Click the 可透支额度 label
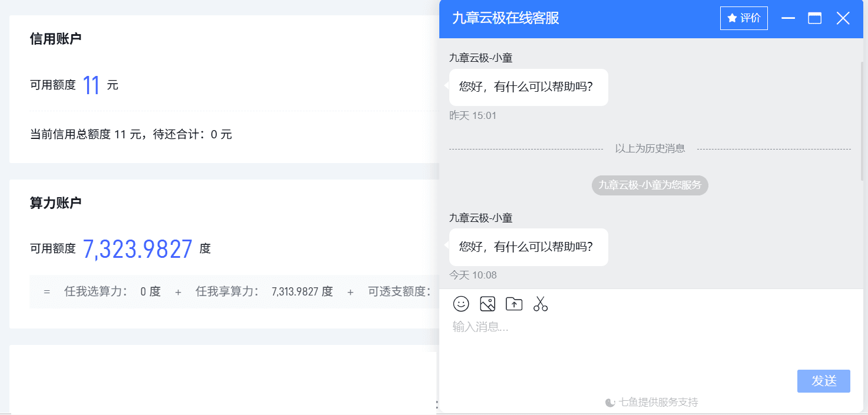Viewport: 868px width, 415px height. coord(399,292)
